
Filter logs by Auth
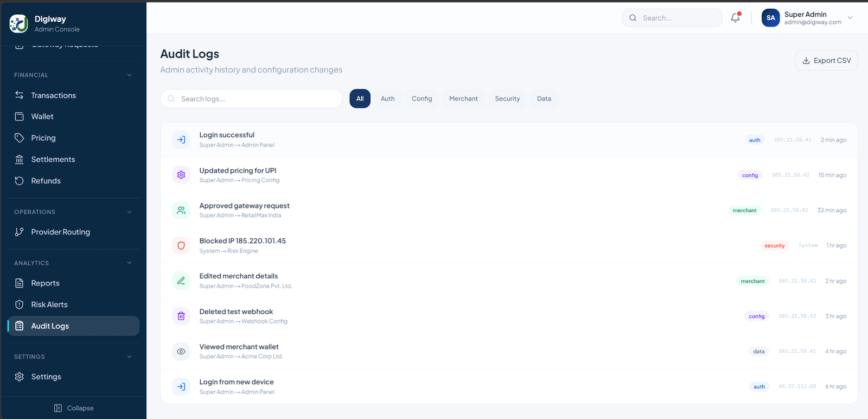(x=387, y=98)
